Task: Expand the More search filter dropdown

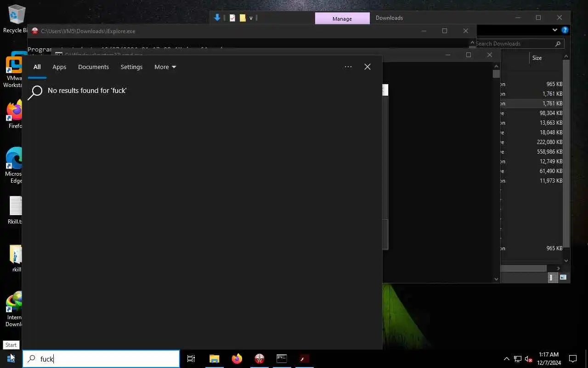Action: pyautogui.click(x=165, y=67)
